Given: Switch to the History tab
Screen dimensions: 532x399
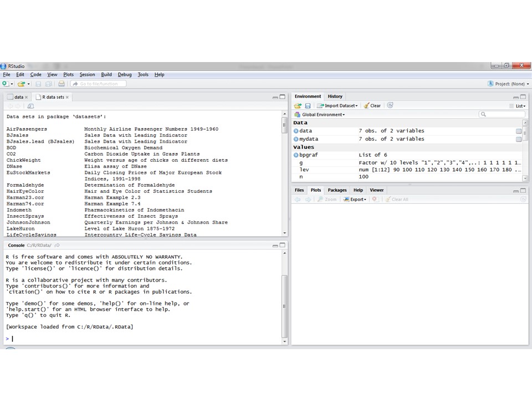Looking at the screenshot, I should pos(335,96).
